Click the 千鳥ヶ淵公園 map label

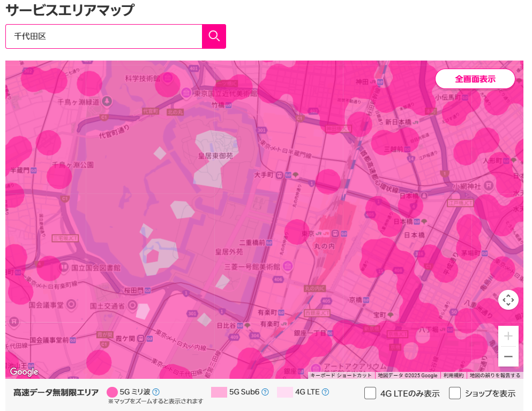[x=73, y=165]
